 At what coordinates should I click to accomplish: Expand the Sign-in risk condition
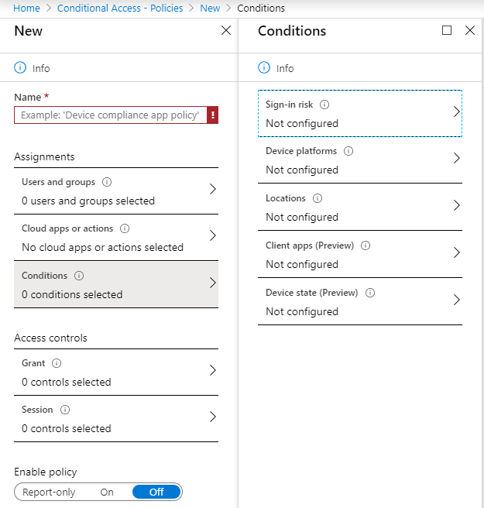click(x=360, y=113)
